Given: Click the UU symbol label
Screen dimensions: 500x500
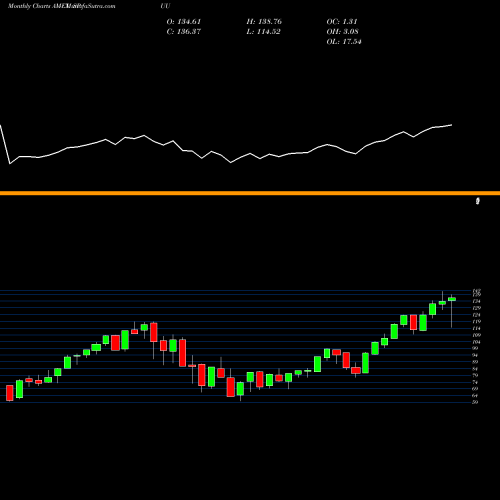Looking at the screenshot, I should 165,6.
